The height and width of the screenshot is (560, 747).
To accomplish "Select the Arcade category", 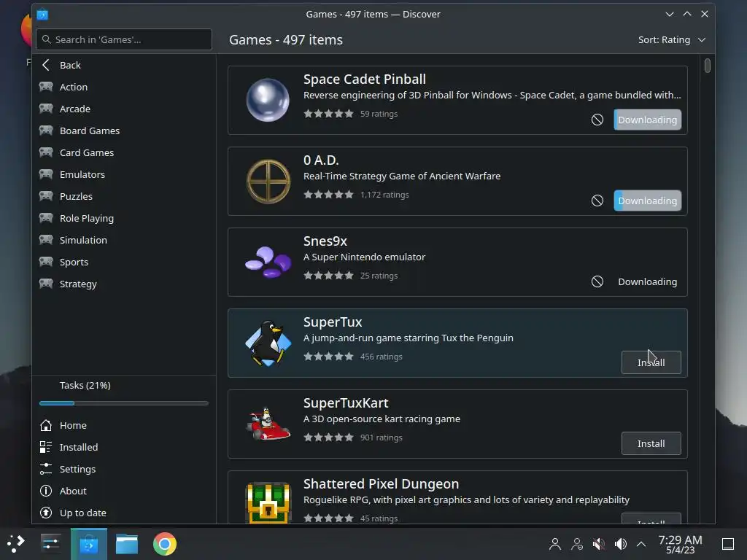I will point(124,109).
